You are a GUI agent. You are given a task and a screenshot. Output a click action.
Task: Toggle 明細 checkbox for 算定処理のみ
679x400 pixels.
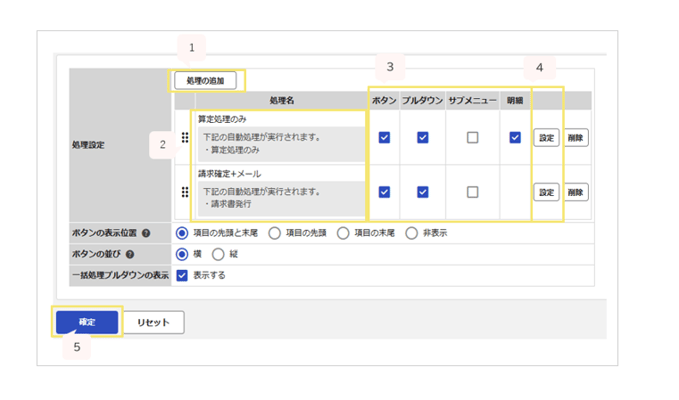[x=515, y=138]
